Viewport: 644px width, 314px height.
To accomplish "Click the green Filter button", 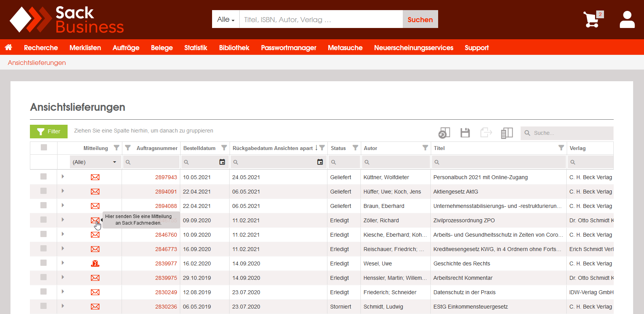I will [49, 131].
